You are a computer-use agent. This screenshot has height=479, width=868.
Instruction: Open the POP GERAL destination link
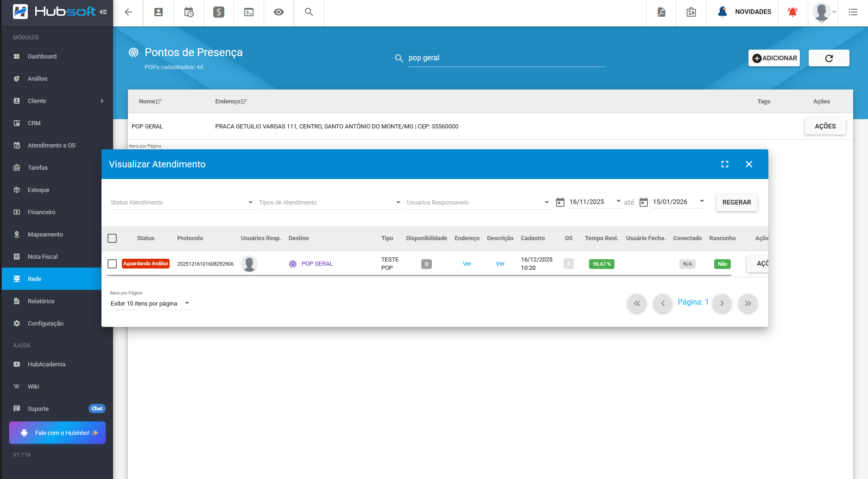point(317,264)
